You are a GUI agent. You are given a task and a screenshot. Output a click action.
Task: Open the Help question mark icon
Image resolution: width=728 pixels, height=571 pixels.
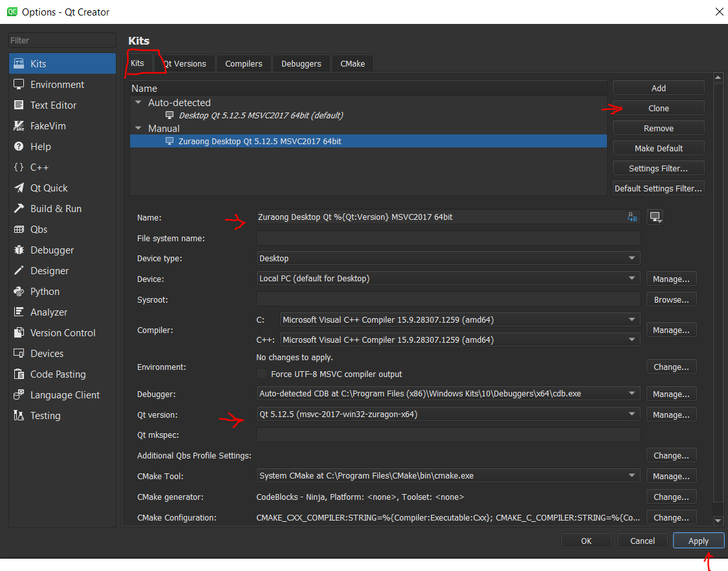click(19, 147)
